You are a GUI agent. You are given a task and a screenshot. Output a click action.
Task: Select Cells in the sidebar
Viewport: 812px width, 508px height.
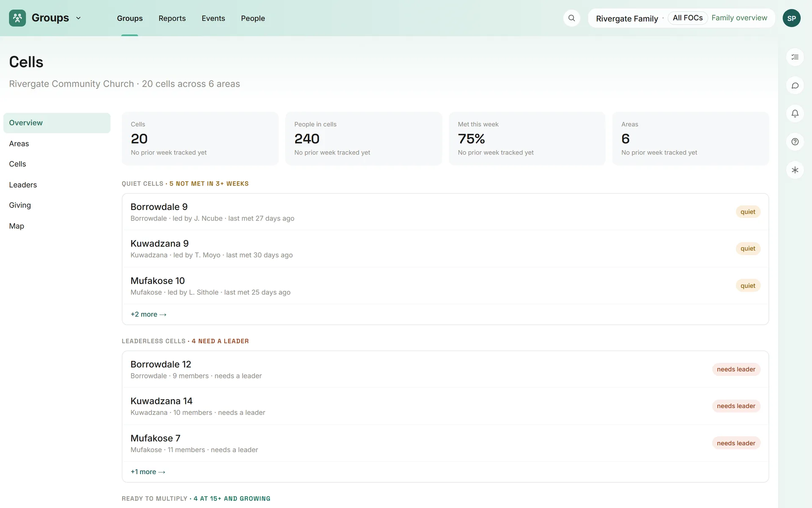point(57,164)
